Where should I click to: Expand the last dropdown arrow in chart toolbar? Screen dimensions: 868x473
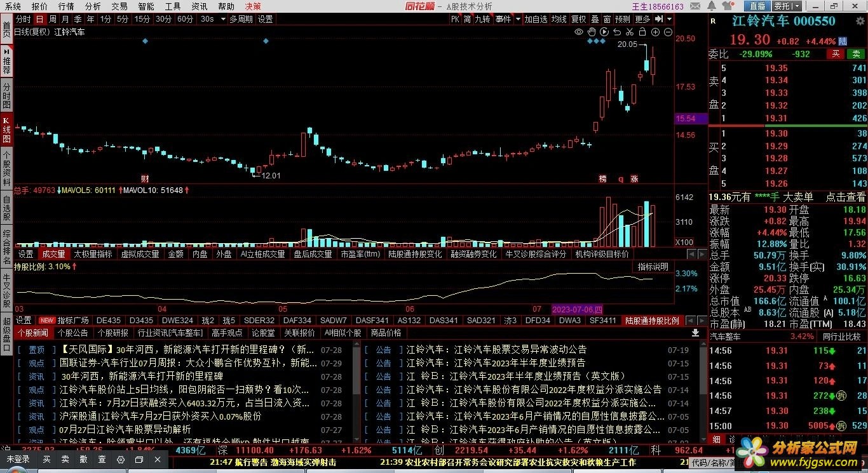coord(670,19)
